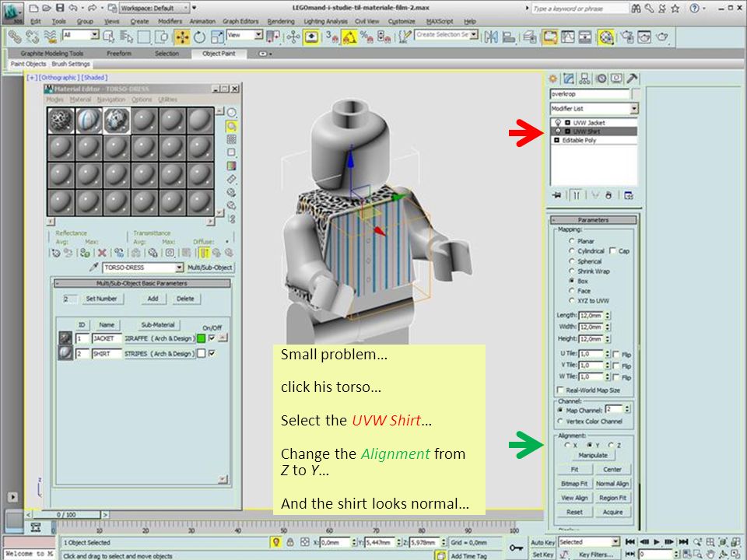Screen dimensions: 747x560
Task: Open the Utilities hammer panel tab
Action: [x=632, y=79]
